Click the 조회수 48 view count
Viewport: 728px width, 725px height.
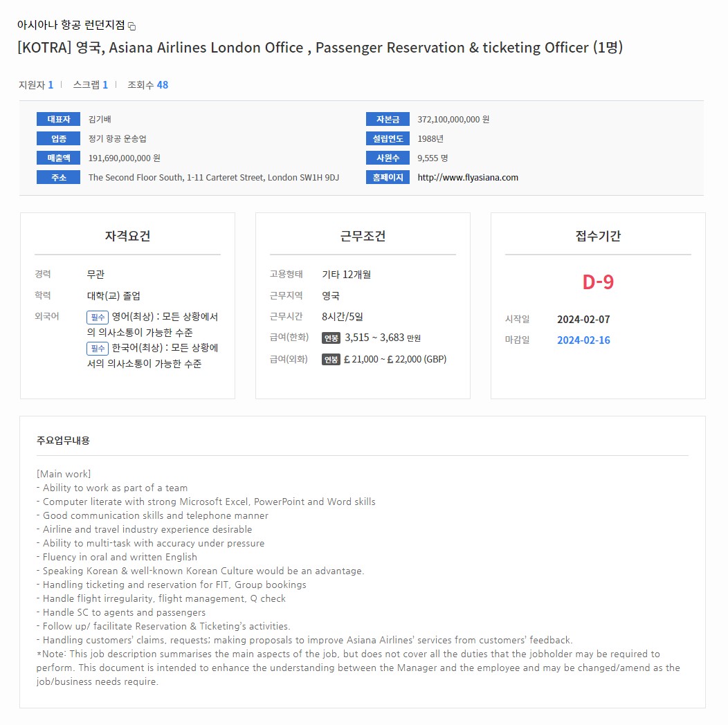click(x=147, y=85)
